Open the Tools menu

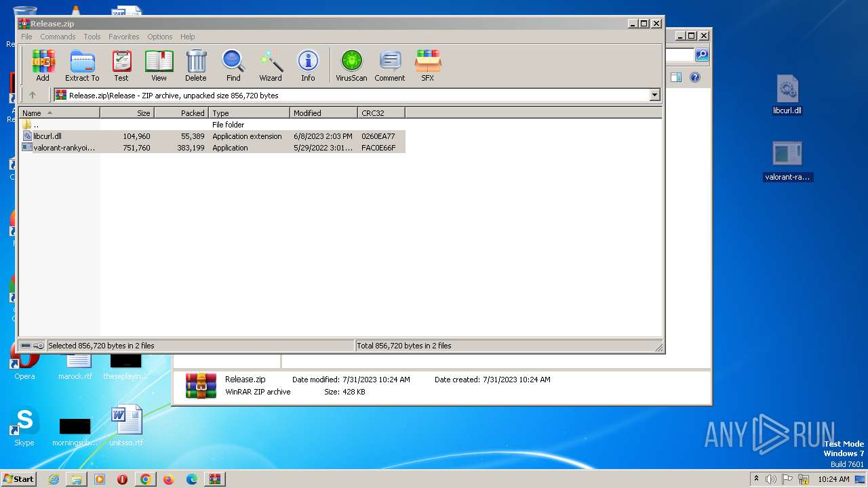[x=92, y=37]
